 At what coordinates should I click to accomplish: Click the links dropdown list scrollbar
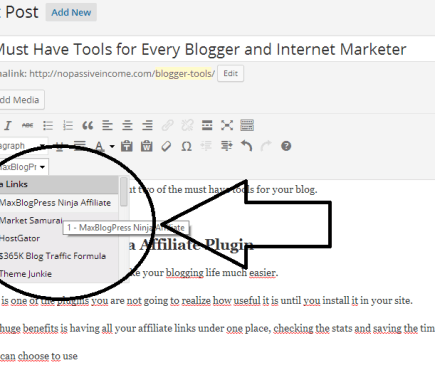coord(124,192)
